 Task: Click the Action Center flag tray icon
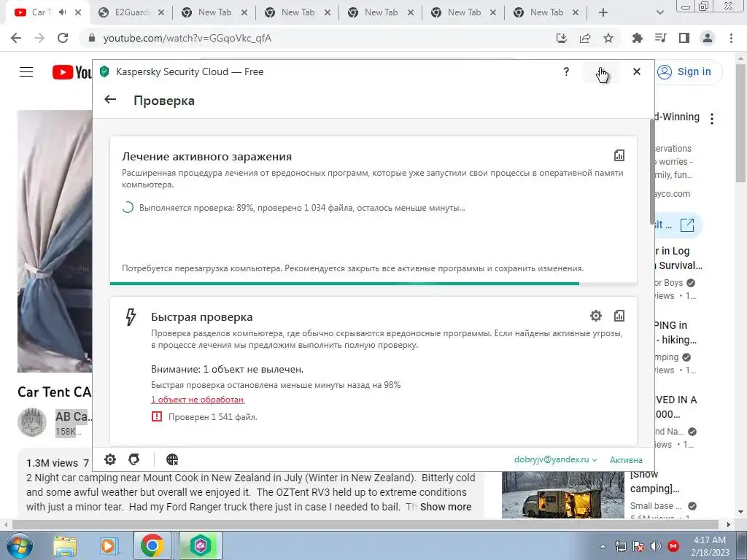[x=638, y=546]
